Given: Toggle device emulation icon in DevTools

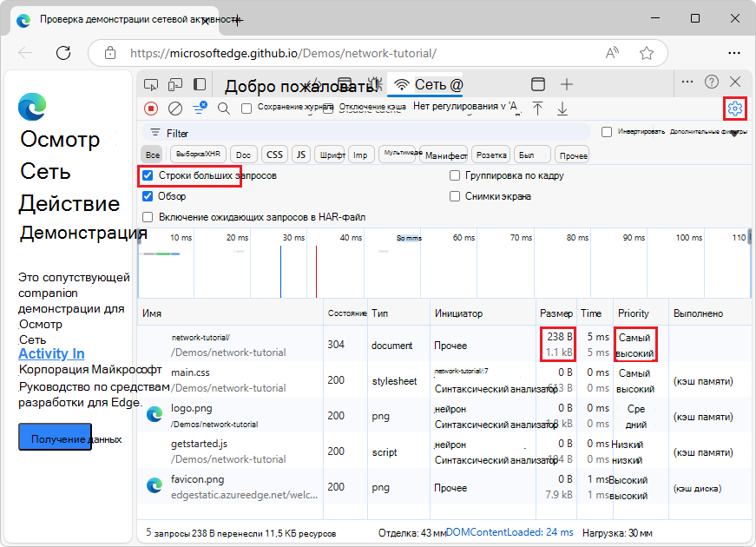Looking at the screenshot, I should (175, 85).
